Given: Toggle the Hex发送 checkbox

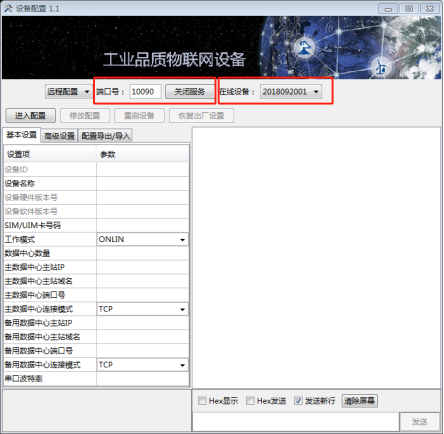Looking at the screenshot, I should tap(250, 401).
